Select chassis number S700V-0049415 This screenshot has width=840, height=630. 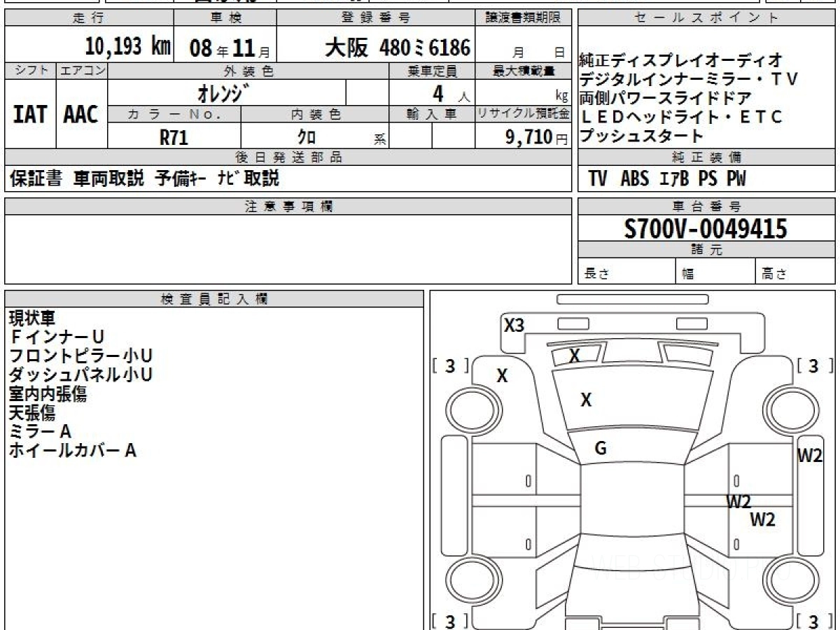coord(706,229)
